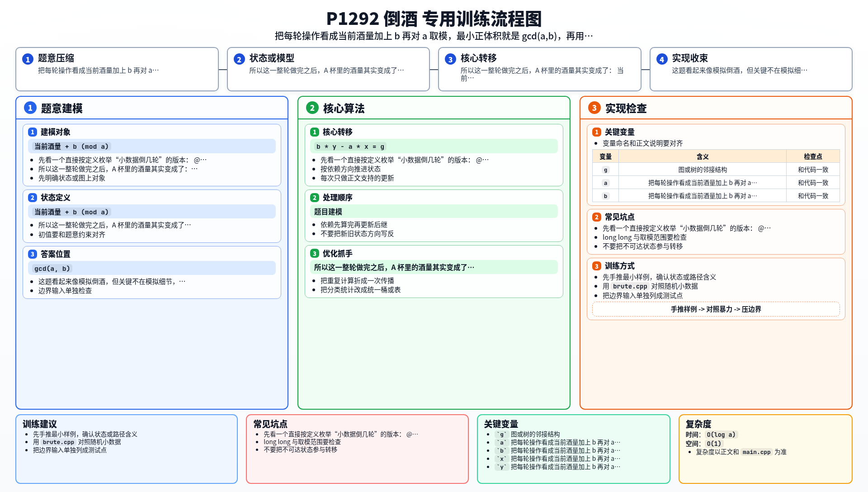Click the g variable cell in the table
This screenshot has width=868, height=492.
tap(605, 170)
